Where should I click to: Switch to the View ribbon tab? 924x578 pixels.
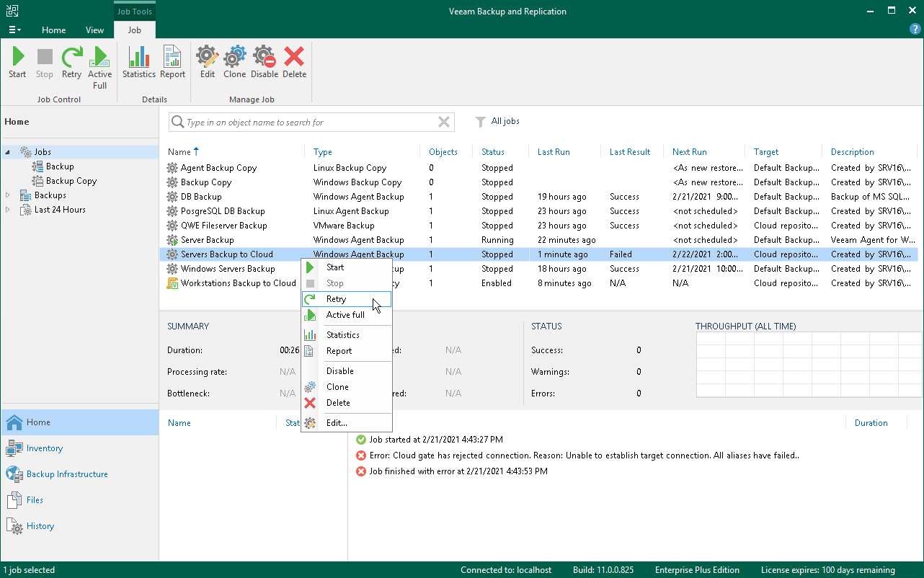click(x=95, y=30)
